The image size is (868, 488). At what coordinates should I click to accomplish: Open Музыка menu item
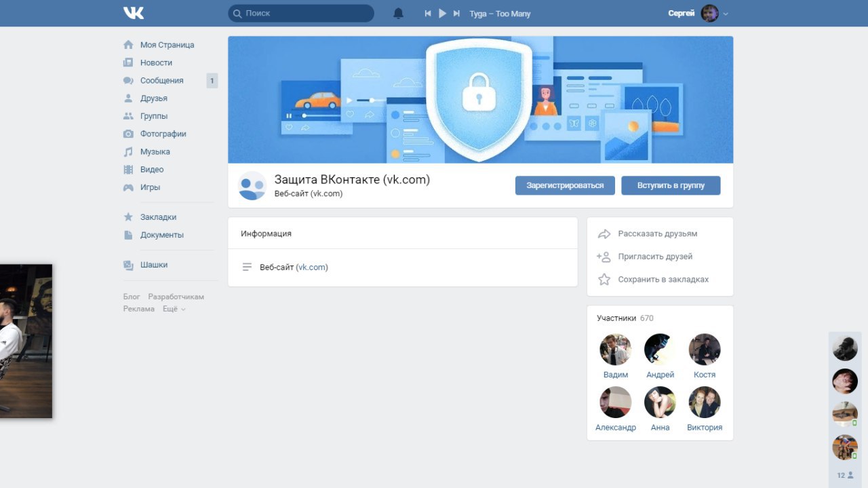(x=155, y=152)
